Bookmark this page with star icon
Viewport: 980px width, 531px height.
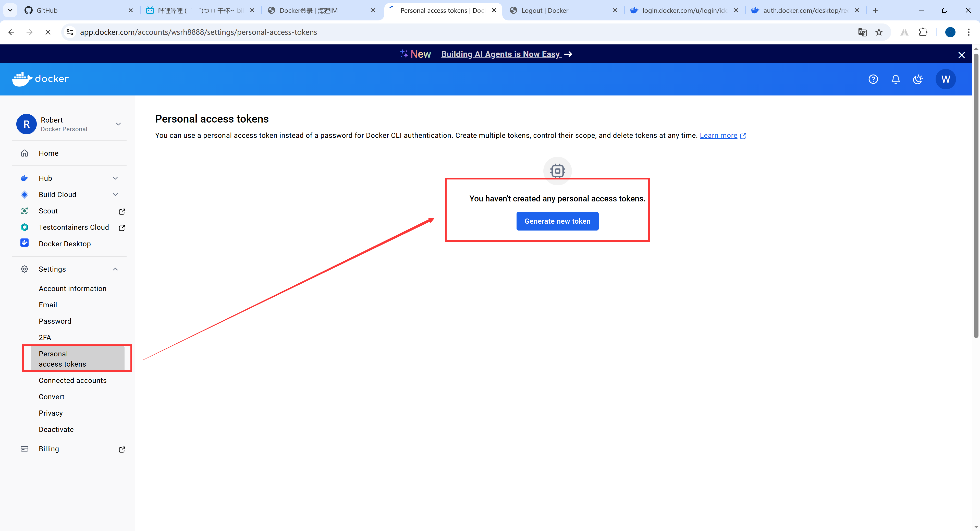(x=879, y=32)
